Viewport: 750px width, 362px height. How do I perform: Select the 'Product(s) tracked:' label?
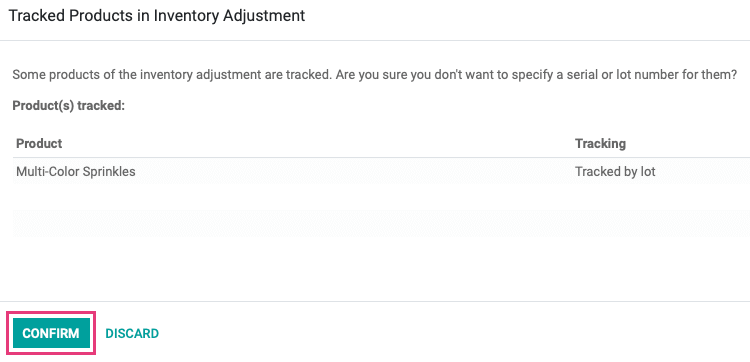pos(68,106)
